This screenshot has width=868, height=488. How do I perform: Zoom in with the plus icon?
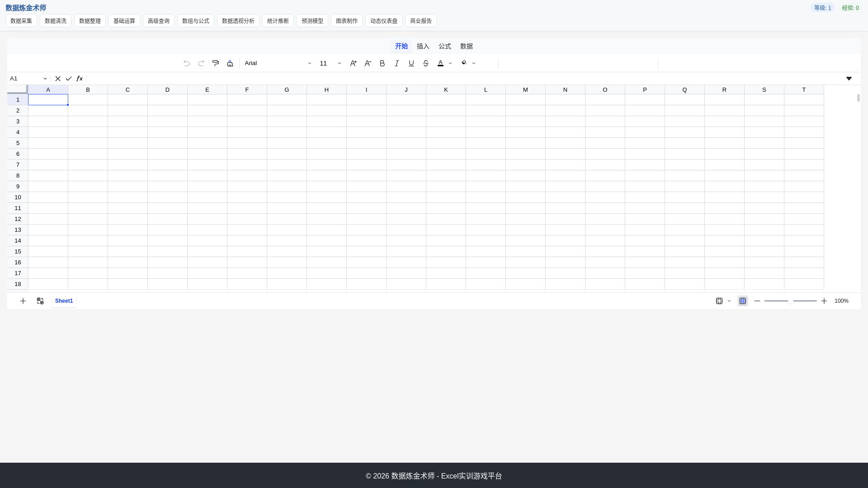824,301
